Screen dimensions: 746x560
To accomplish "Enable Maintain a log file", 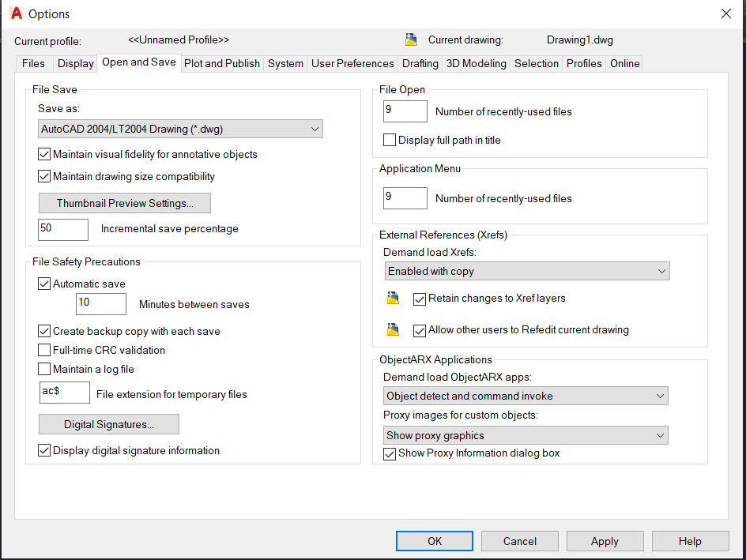I will tap(44, 369).
